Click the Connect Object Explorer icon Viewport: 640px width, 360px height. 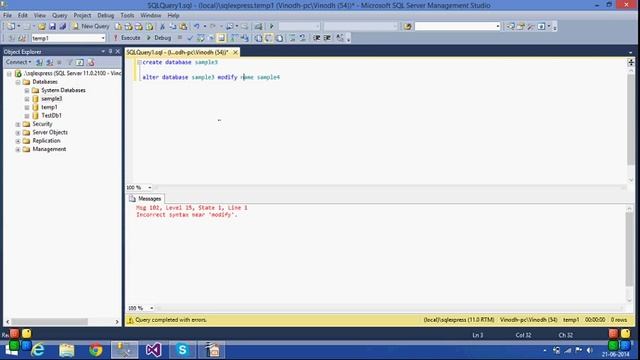click(40, 62)
